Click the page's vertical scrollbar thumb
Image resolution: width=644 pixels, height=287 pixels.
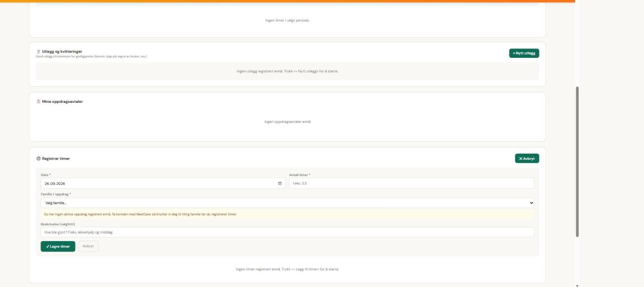click(x=577, y=161)
